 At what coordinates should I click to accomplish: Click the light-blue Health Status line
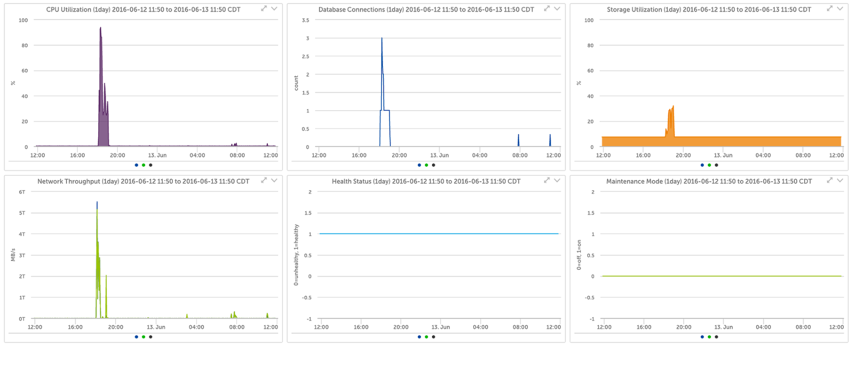tap(439, 234)
